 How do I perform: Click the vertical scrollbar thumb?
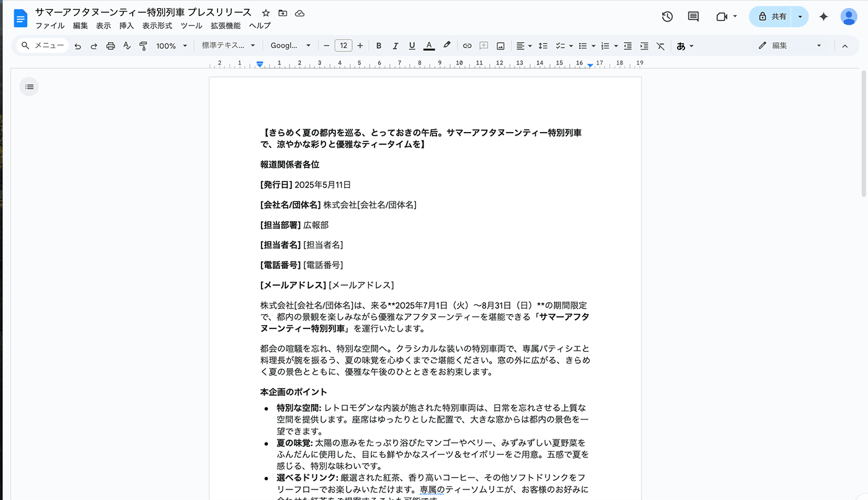coord(864,135)
